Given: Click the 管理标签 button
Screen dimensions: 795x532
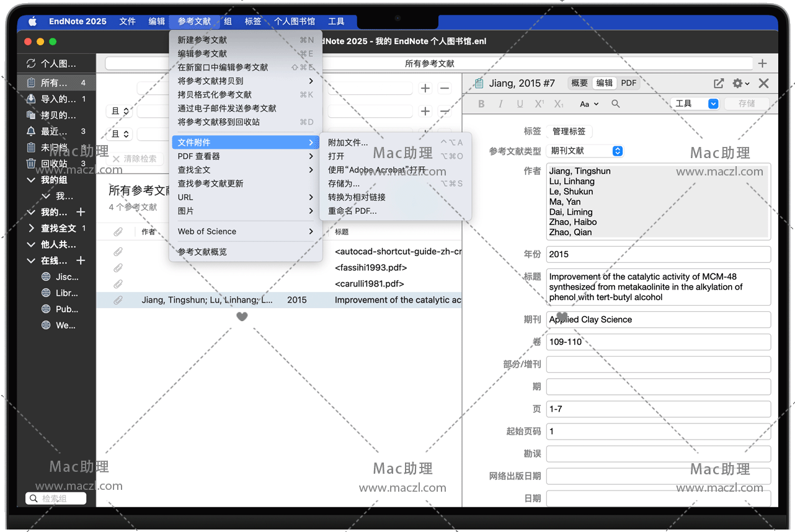Looking at the screenshot, I should coord(569,131).
